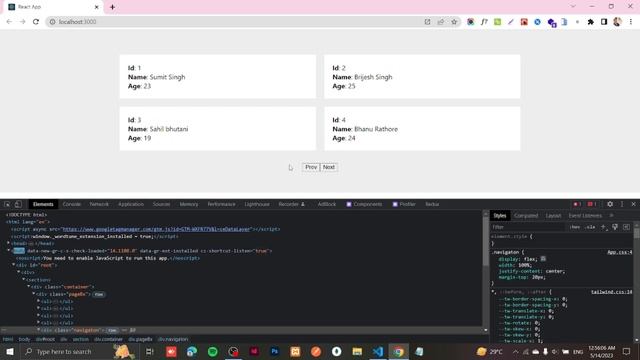This screenshot has width=640, height=360.
Task: Click the DevTools issues count badge
Action: click(592, 204)
